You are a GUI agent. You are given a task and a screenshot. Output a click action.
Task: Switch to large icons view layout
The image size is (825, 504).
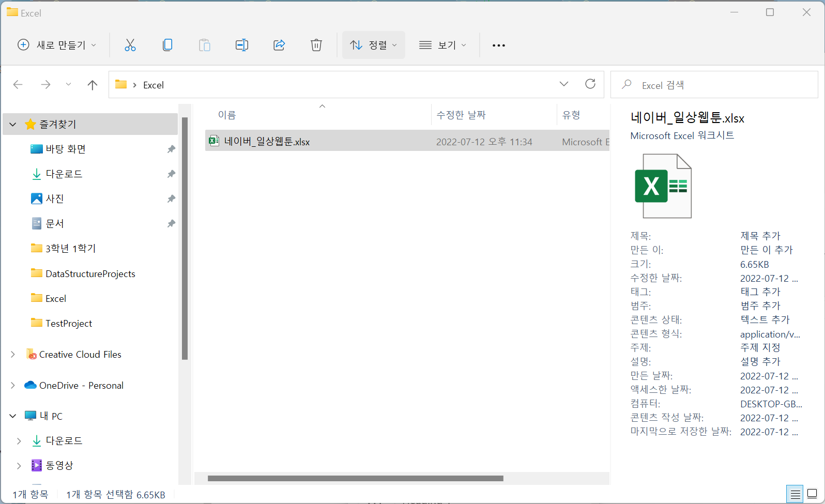point(813,494)
